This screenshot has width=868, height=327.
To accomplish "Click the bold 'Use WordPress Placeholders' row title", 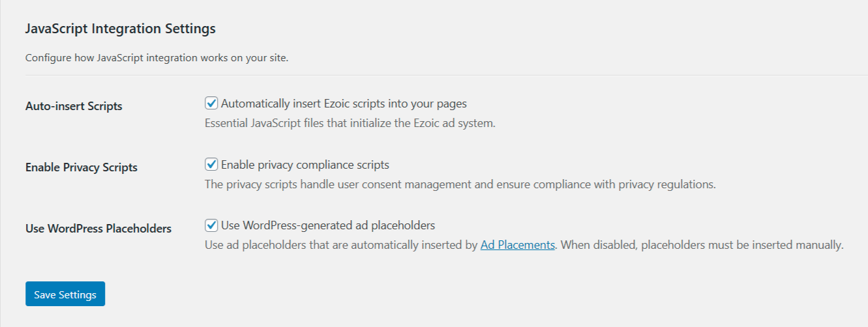I will point(98,229).
